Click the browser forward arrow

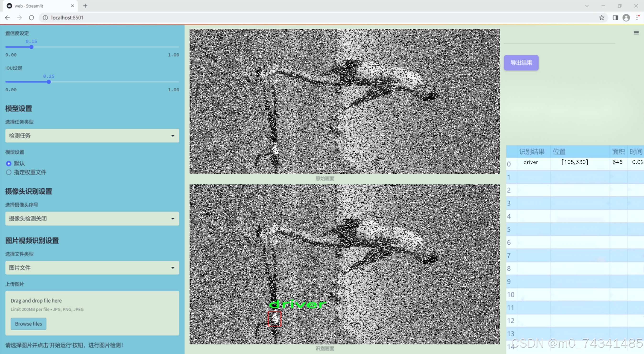(20, 18)
